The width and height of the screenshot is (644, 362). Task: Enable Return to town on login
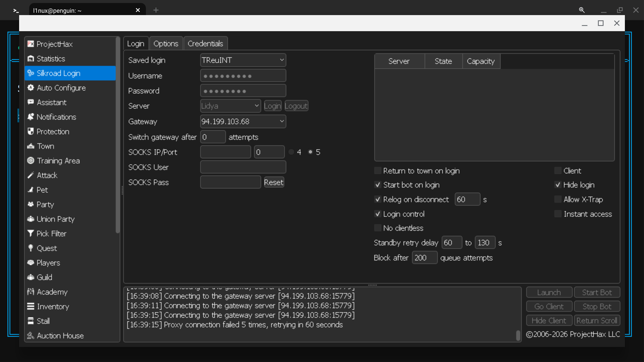click(378, 171)
